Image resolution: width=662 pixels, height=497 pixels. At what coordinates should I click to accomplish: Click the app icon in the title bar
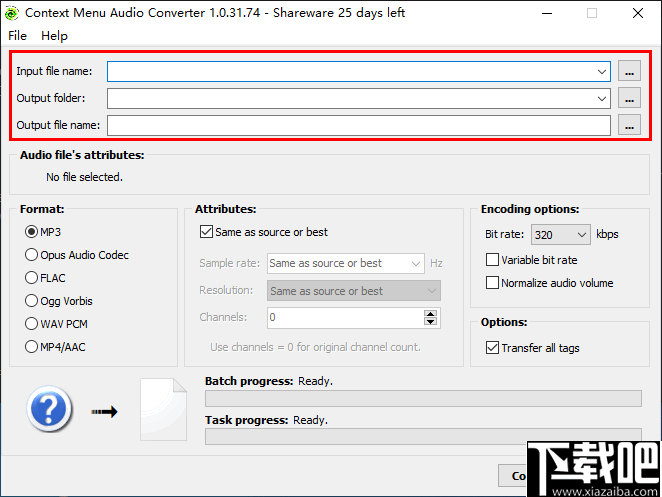pyautogui.click(x=11, y=13)
